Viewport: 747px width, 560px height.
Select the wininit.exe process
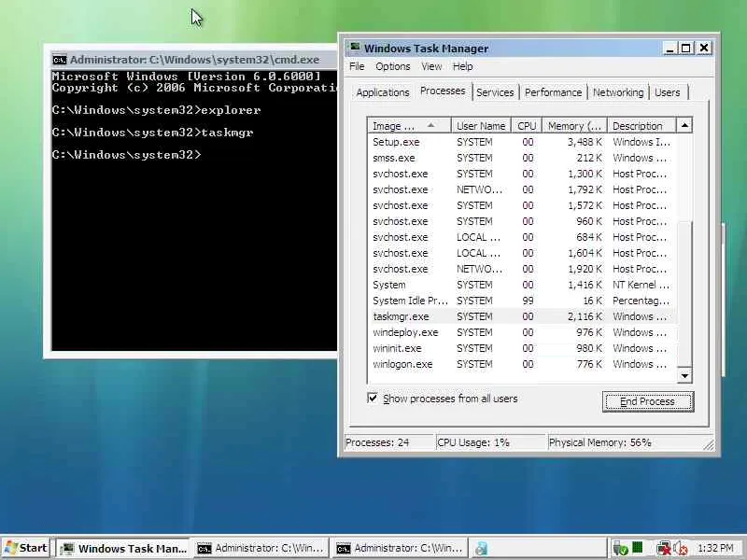point(522,348)
